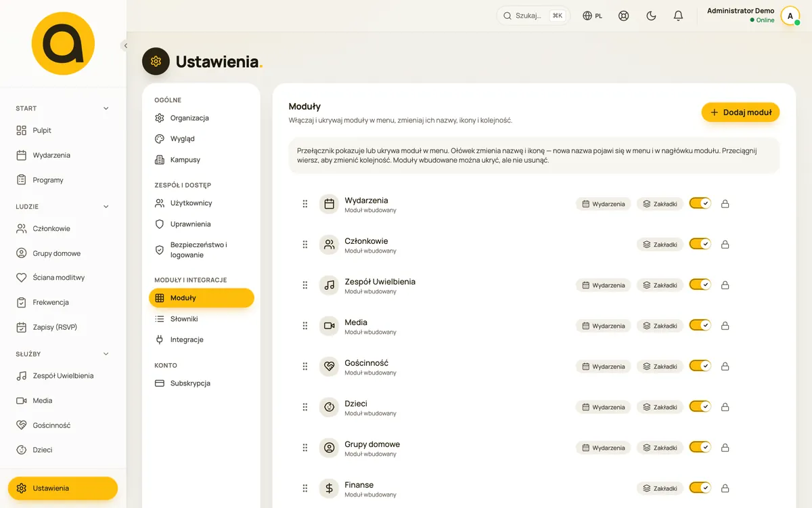Viewport: 812px width, 508px height.
Task: Open Integracje settings
Action: coord(202,340)
